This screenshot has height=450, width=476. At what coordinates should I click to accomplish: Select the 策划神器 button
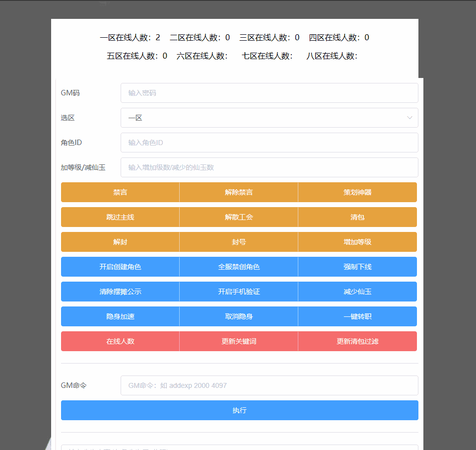pos(357,192)
